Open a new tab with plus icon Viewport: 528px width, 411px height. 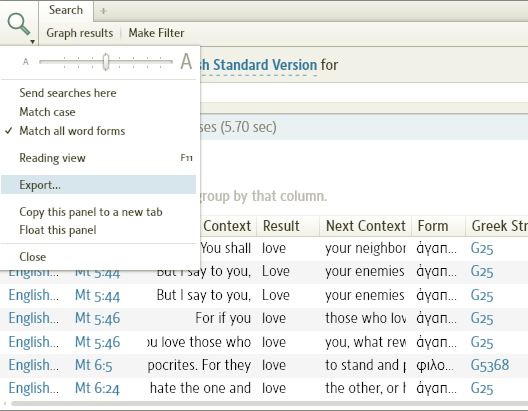[103, 11]
